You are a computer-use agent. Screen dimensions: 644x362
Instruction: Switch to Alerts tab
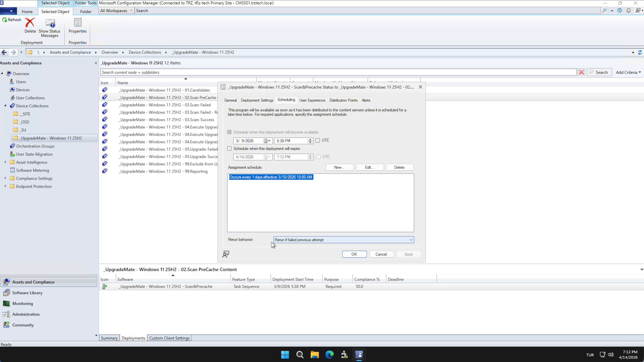[366, 100]
